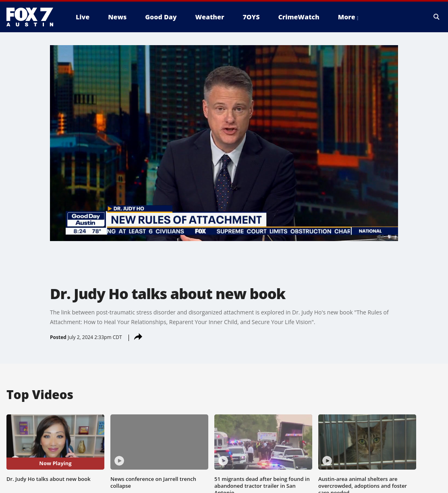Open the Live section
Image resolution: width=448 pixels, height=493 pixels.
tap(83, 17)
